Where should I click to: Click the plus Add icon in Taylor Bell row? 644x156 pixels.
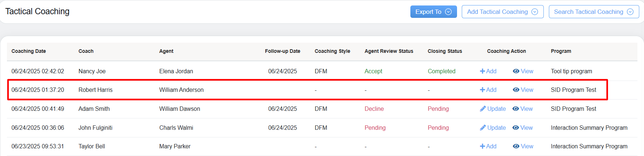(483, 146)
